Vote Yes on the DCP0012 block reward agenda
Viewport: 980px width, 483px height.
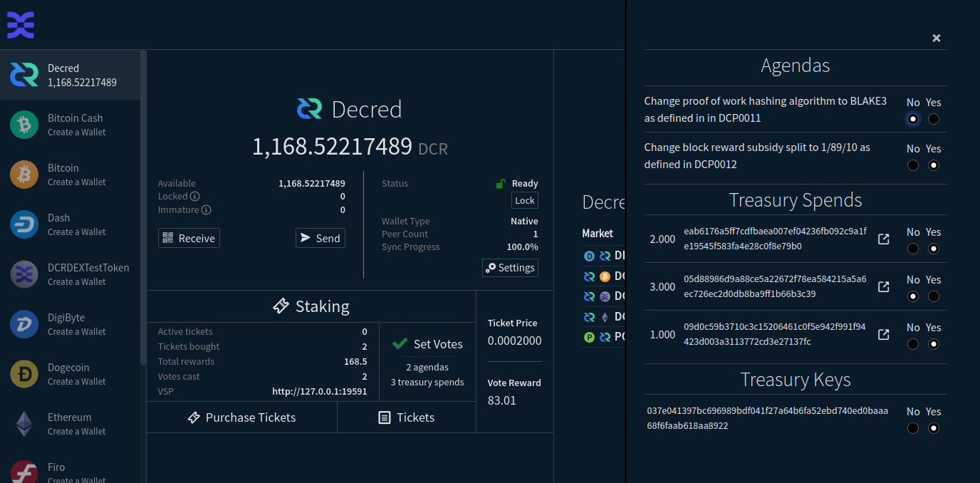[934, 165]
